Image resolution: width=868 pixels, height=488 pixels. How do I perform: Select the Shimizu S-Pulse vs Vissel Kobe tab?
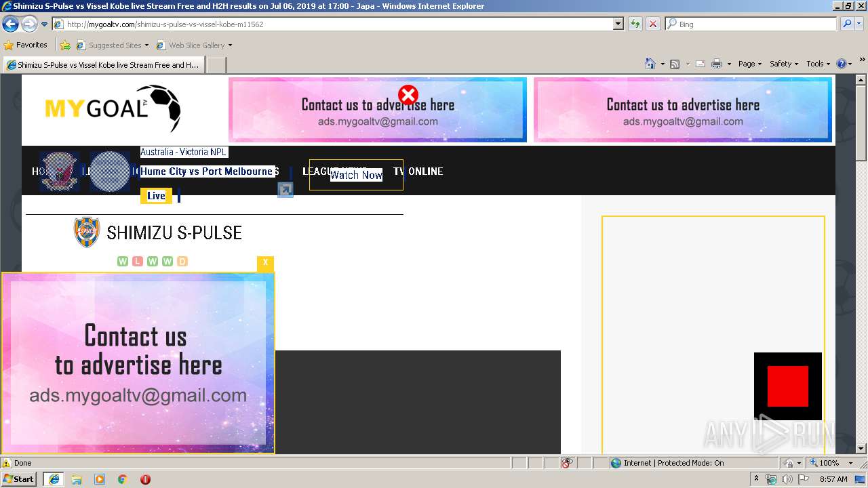pyautogui.click(x=102, y=65)
